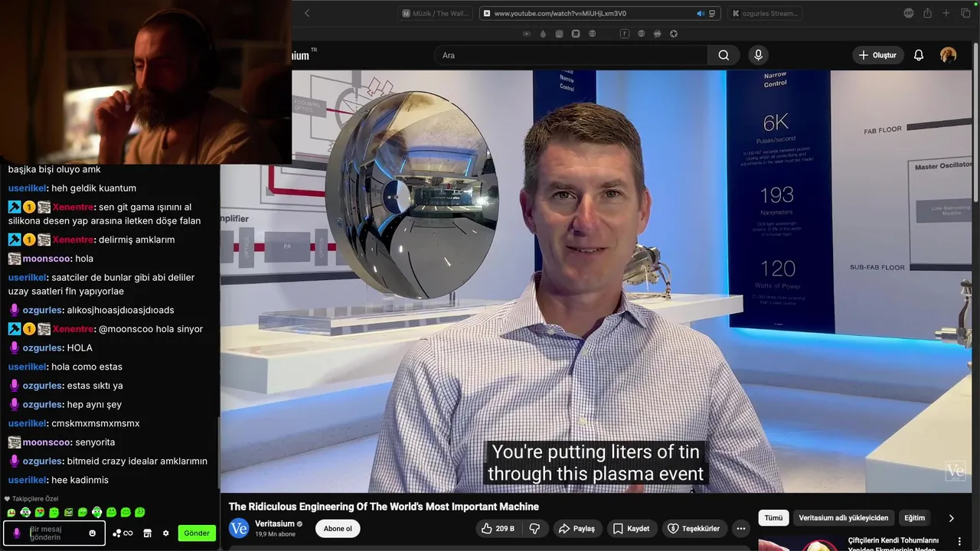Dislike the video with thumbs down
Screen dimensions: 980x551
(x=534, y=529)
